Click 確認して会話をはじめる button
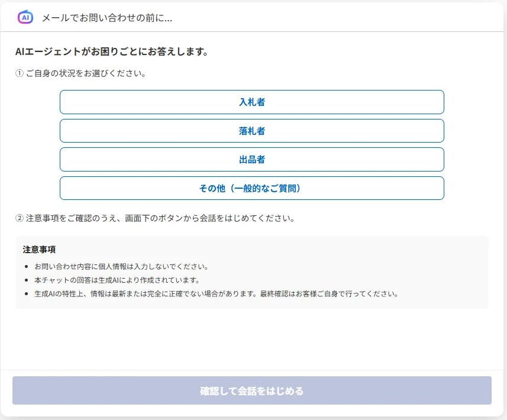Viewport: 507px width, 420px height. [252, 390]
